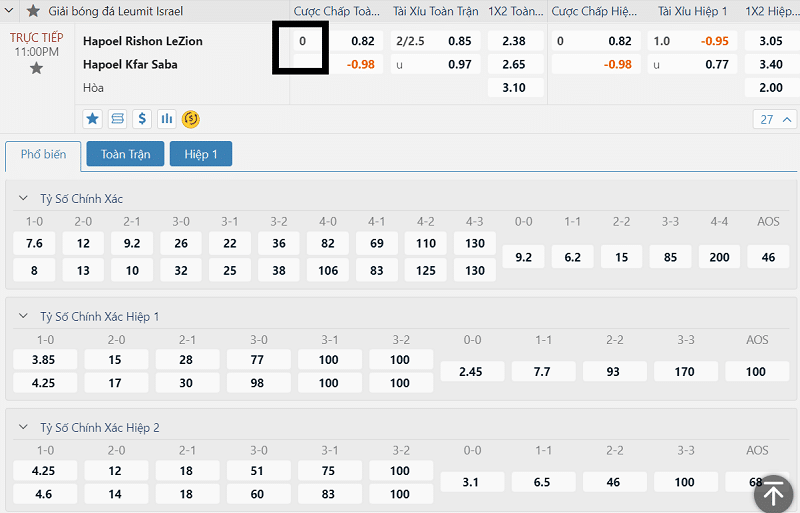Pick 1X2 full-match away odds 2.65
This screenshot has height=513, width=800.
pos(515,64)
